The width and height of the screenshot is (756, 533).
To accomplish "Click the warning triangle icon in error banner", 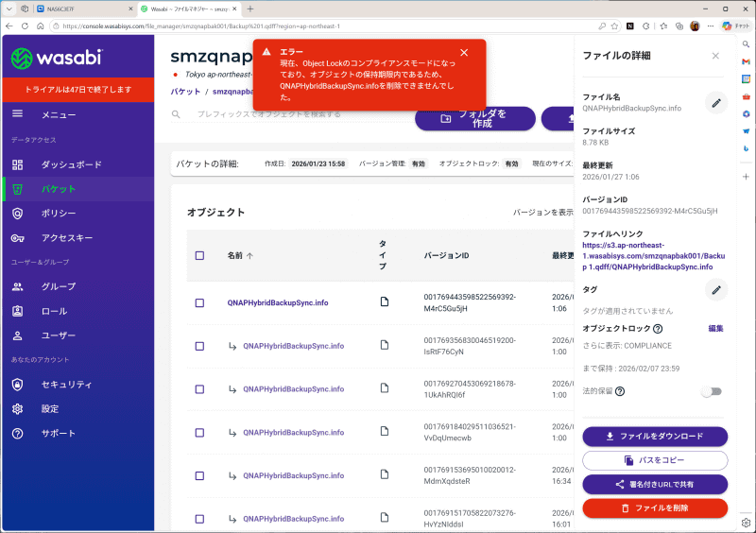I will click(x=266, y=52).
